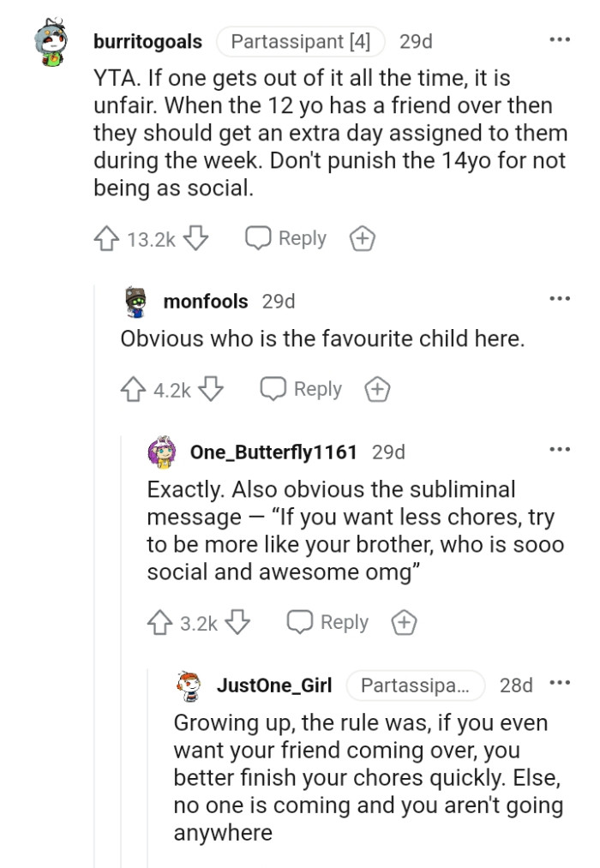
Task: Click the award icon on monfools' comment
Action: pyautogui.click(x=377, y=389)
